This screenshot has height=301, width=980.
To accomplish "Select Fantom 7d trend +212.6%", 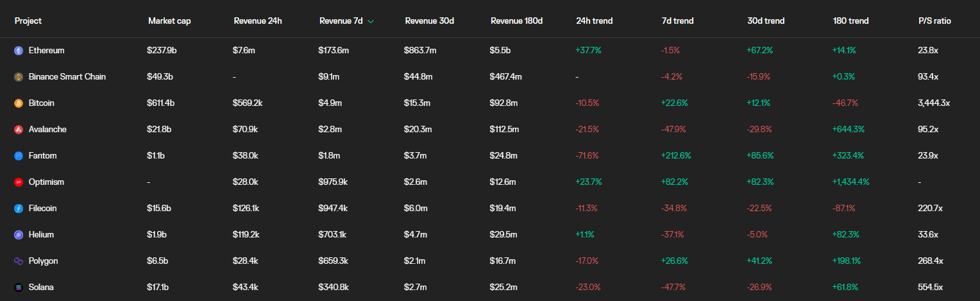I will coord(676,155).
